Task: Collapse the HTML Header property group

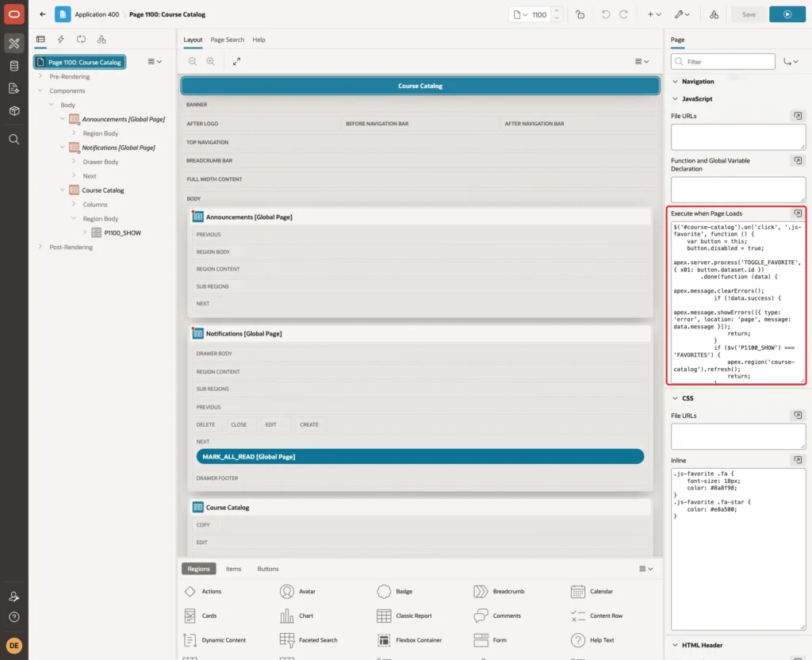Action: 675,645
